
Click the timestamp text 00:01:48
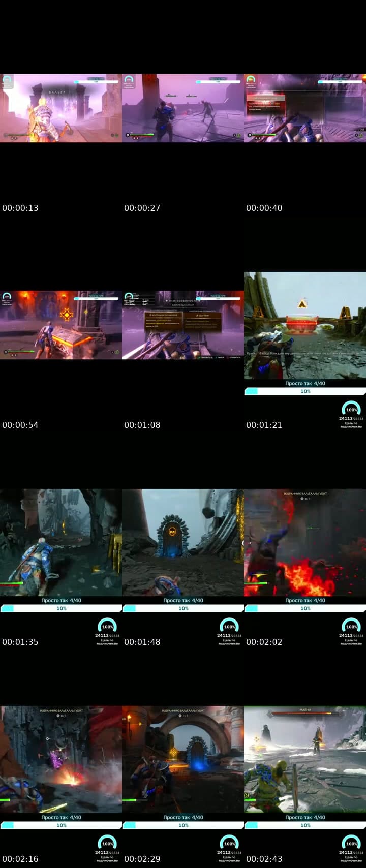click(142, 642)
